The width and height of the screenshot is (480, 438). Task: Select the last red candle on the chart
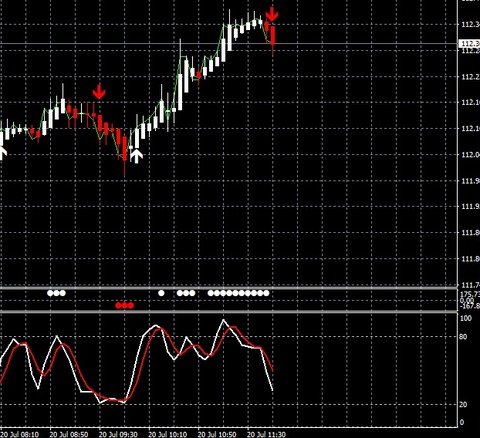pyautogui.click(x=273, y=36)
